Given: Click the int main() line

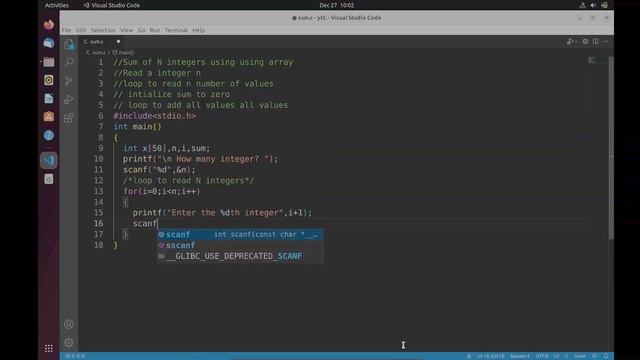Looking at the screenshot, I should coord(137,127).
